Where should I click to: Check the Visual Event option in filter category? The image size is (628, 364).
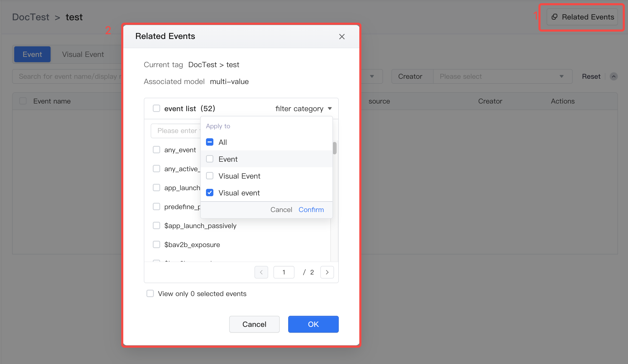[210, 176]
